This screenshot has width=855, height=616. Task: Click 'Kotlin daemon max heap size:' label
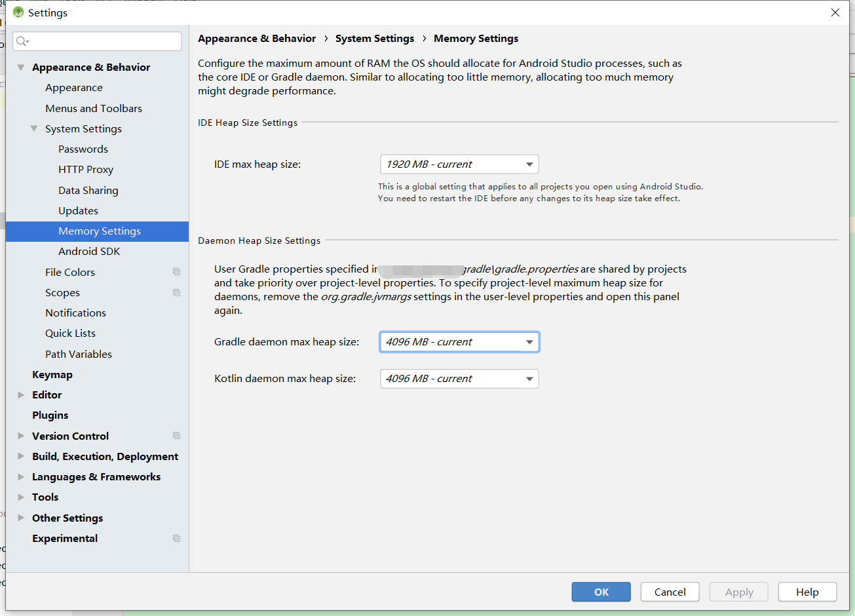coord(285,379)
